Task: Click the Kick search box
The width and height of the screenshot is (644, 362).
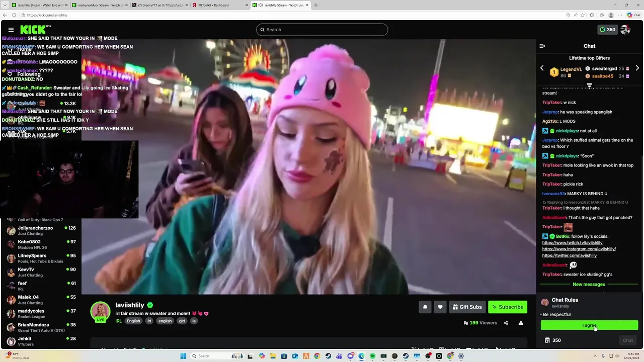Action: (x=322, y=30)
